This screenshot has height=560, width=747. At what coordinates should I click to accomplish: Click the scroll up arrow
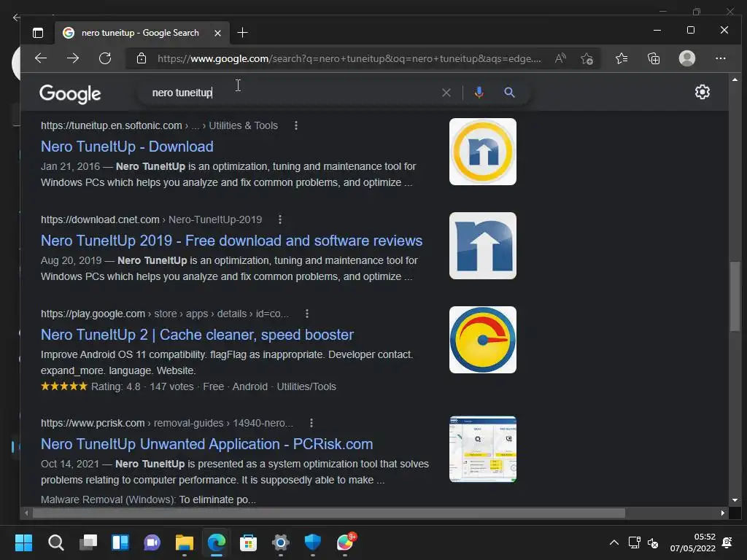coord(735,79)
